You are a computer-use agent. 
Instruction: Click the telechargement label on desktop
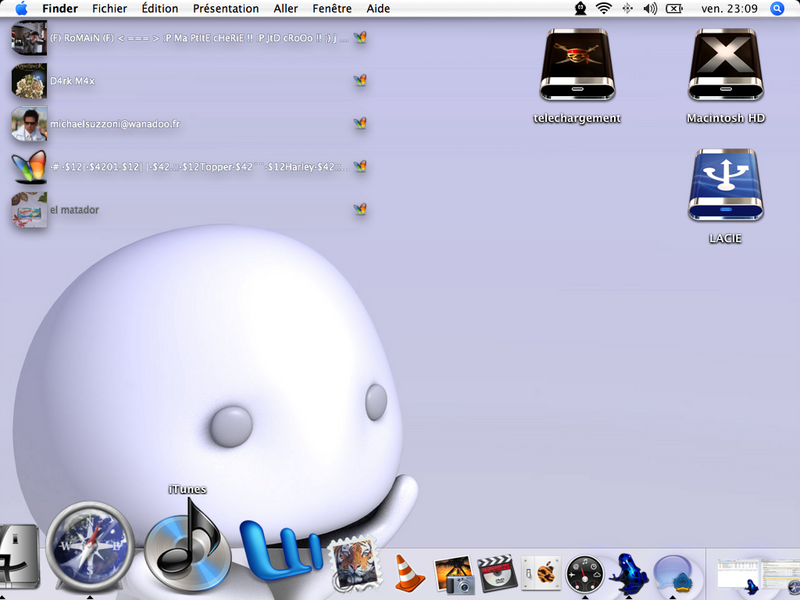[x=577, y=118]
